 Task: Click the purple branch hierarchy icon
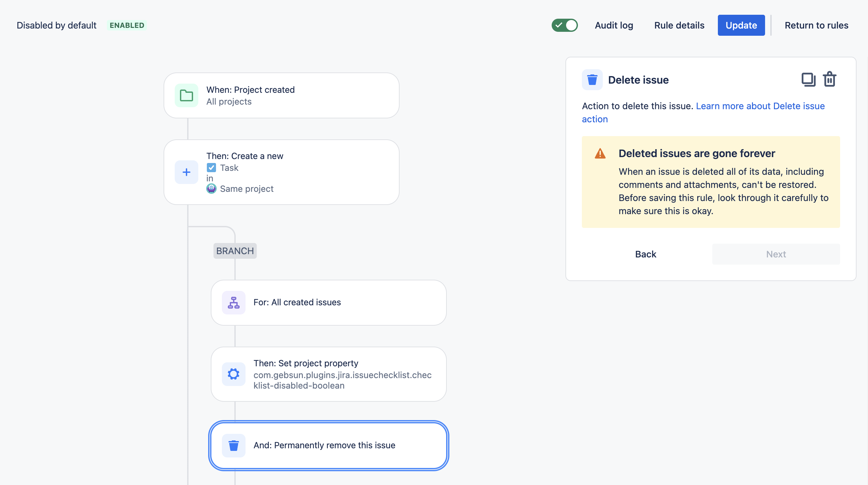(233, 302)
